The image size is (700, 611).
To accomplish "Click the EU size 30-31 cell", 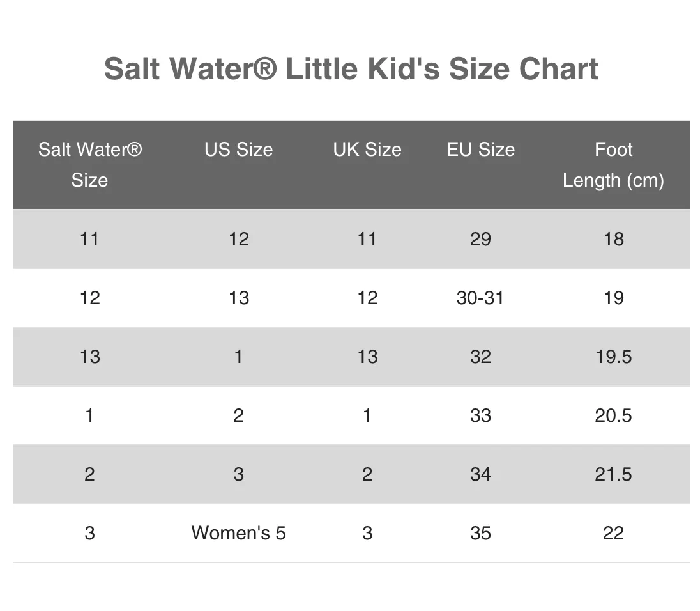I will click(x=480, y=298).
